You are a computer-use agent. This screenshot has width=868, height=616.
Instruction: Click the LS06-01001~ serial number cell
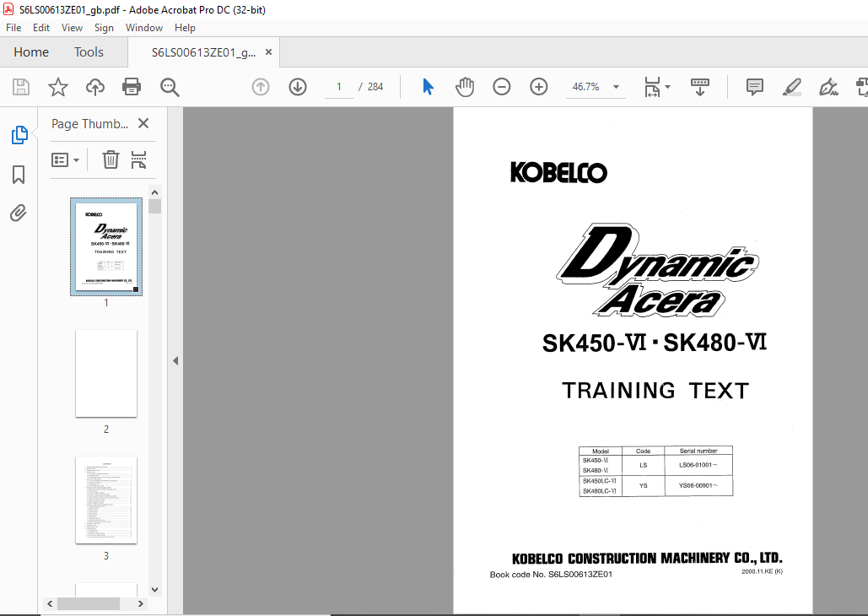coord(698,465)
